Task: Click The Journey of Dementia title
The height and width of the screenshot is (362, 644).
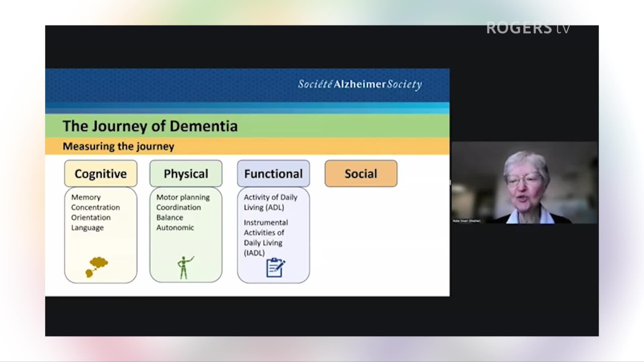Action: (x=150, y=126)
